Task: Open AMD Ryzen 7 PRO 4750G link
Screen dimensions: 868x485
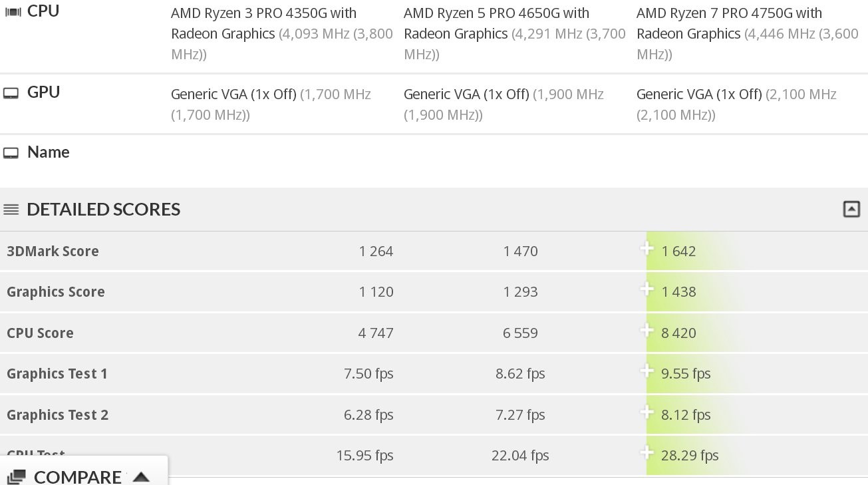Action: click(729, 23)
